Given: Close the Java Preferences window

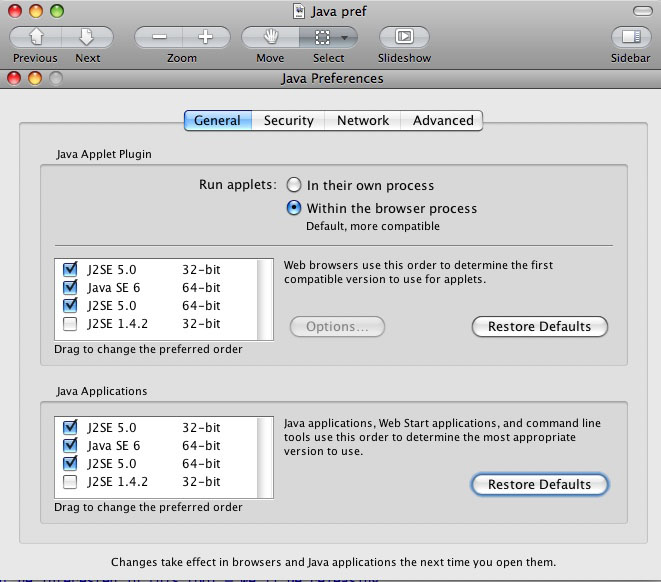Looking at the screenshot, I should 14,78.
